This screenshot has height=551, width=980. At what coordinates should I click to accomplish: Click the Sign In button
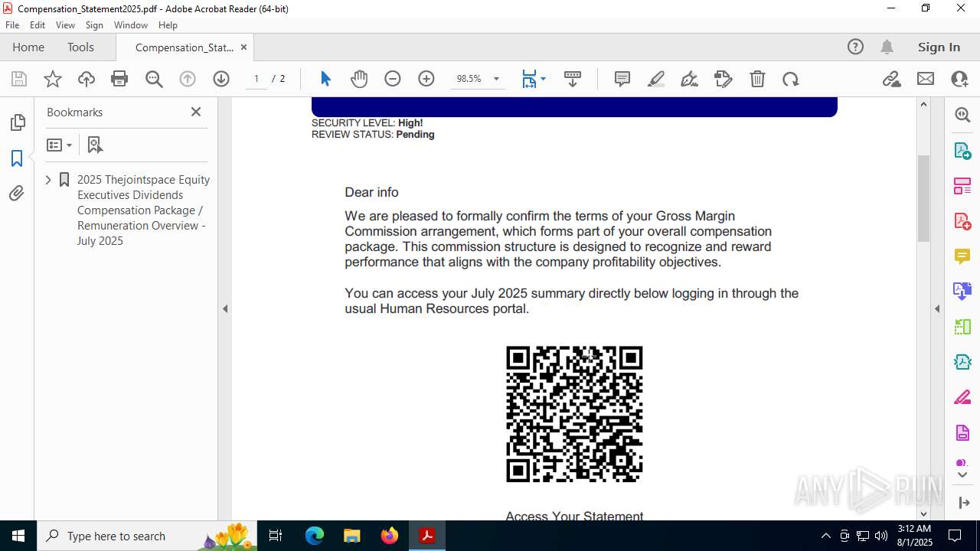click(x=939, y=47)
